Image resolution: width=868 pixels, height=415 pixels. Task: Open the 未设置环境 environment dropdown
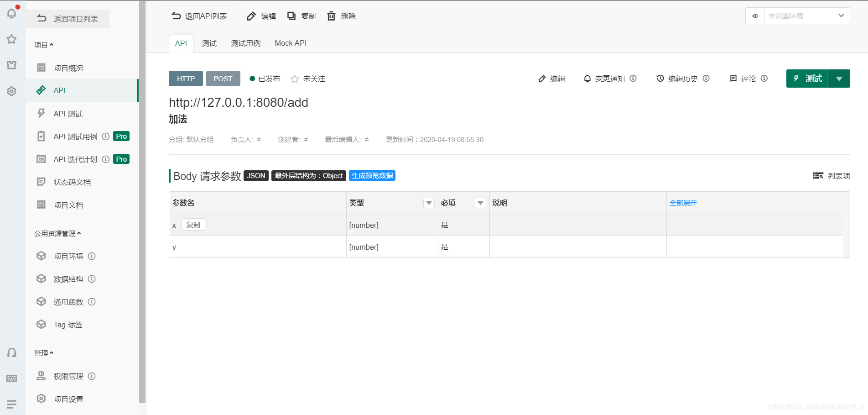click(x=806, y=16)
